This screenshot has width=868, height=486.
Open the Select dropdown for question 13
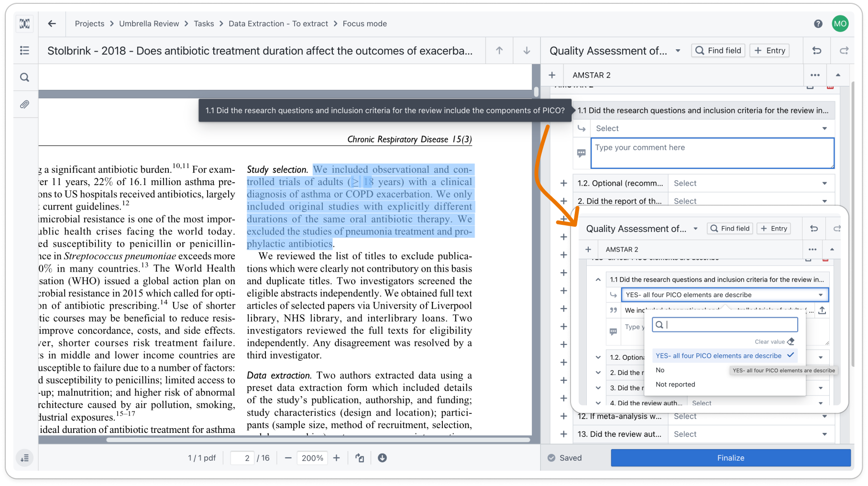coord(751,434)
